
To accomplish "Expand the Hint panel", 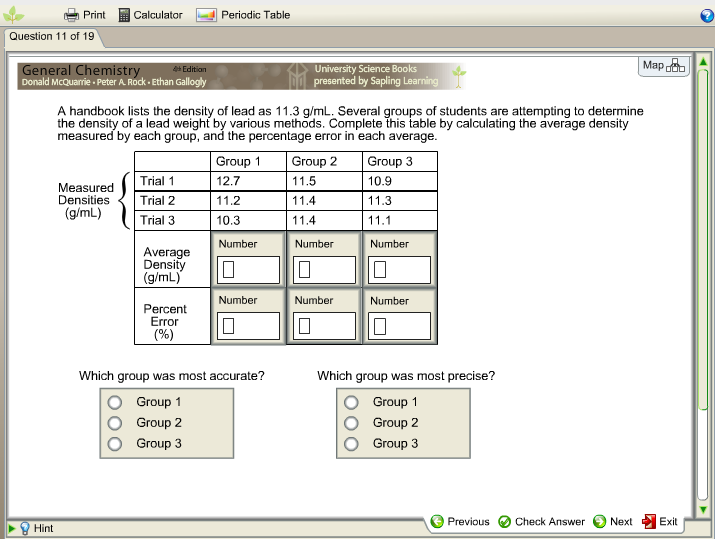I will pos(31,529).
